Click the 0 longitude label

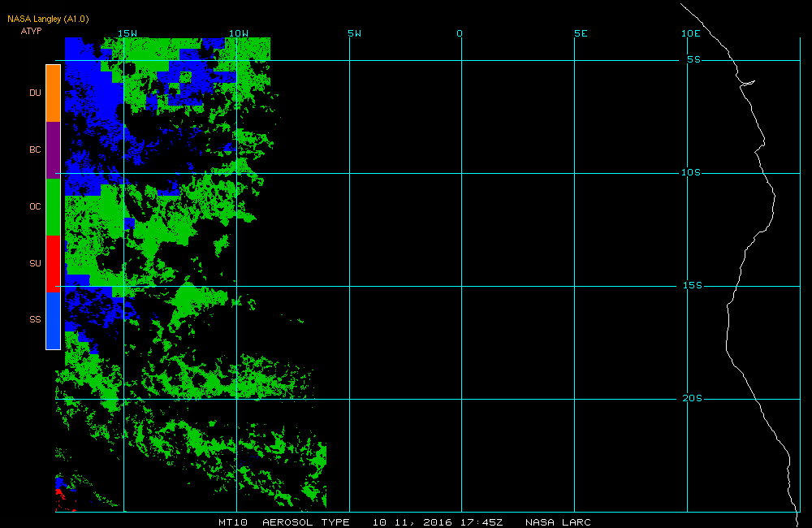pyautogui.click(x=460, y=33)
